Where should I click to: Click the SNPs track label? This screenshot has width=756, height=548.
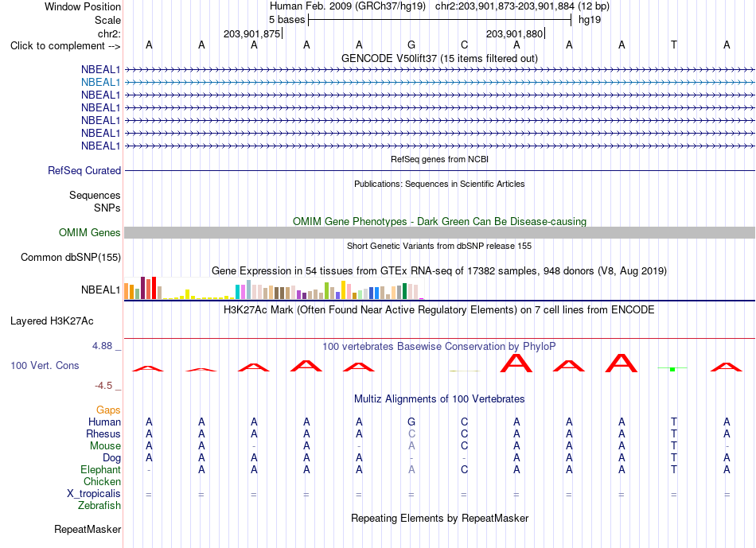pyautogui.click(x=107, y=208)
